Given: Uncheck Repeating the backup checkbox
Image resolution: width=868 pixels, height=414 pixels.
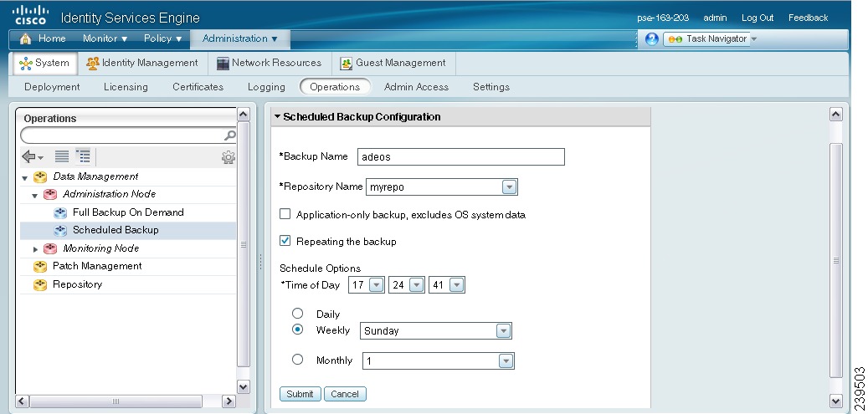Looking at the screenshot, I should [285, 241].
